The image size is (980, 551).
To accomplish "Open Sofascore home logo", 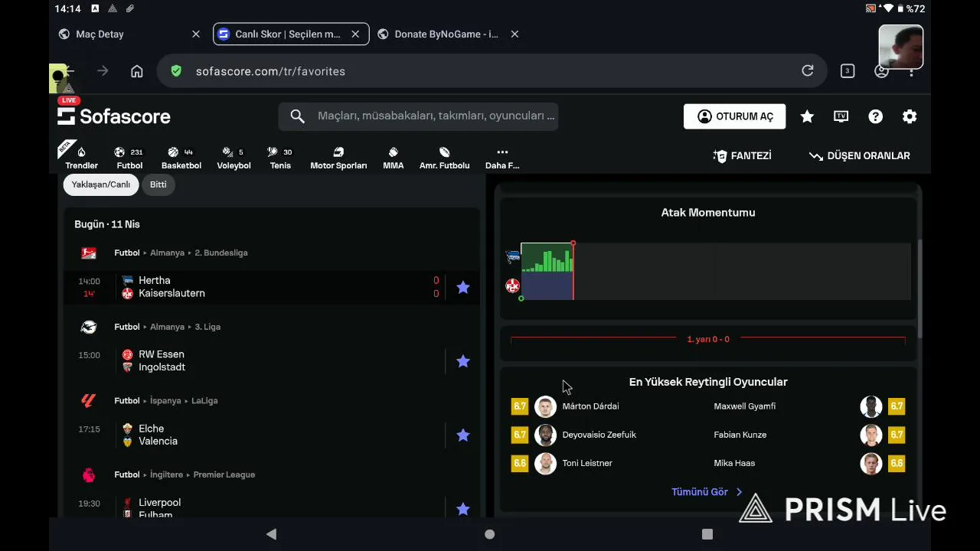I will [114, 116].
